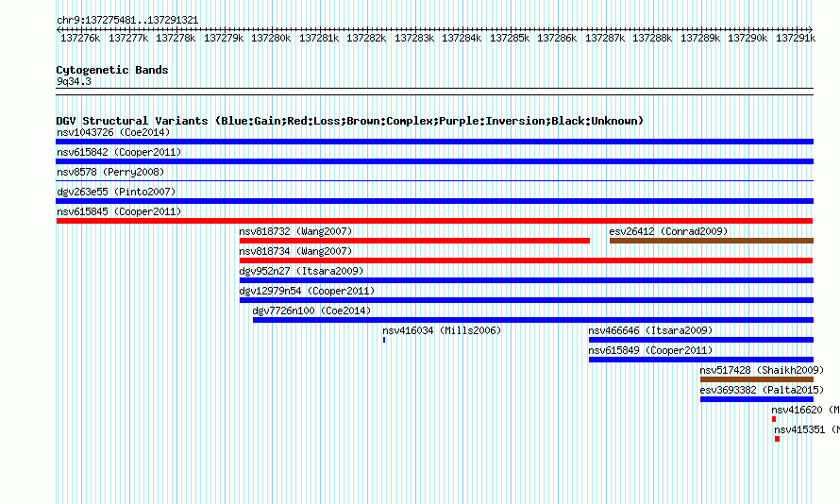This screenshot has height=504, width=840.
Task: Click the 137286k ruler position label
Action: pos(557,38)
